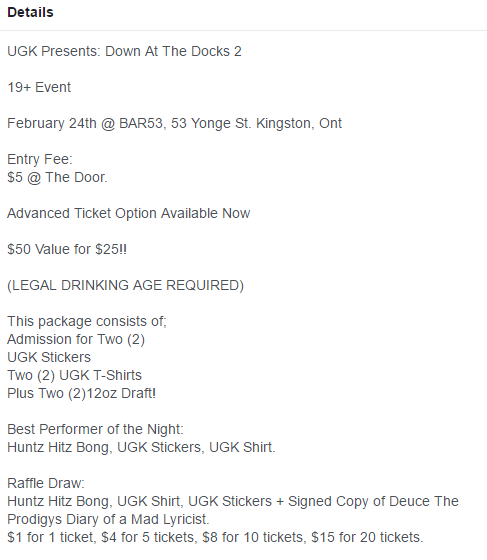Click the UGK Stickers package item
The width and height of the screenshot is (487, 560).
tap(49, 358)
